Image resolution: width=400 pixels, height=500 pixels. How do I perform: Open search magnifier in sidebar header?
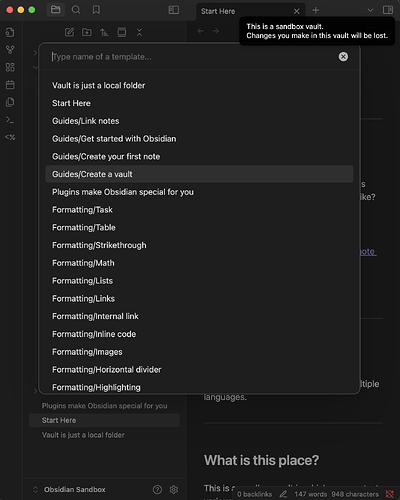click(x=76, y=10)
